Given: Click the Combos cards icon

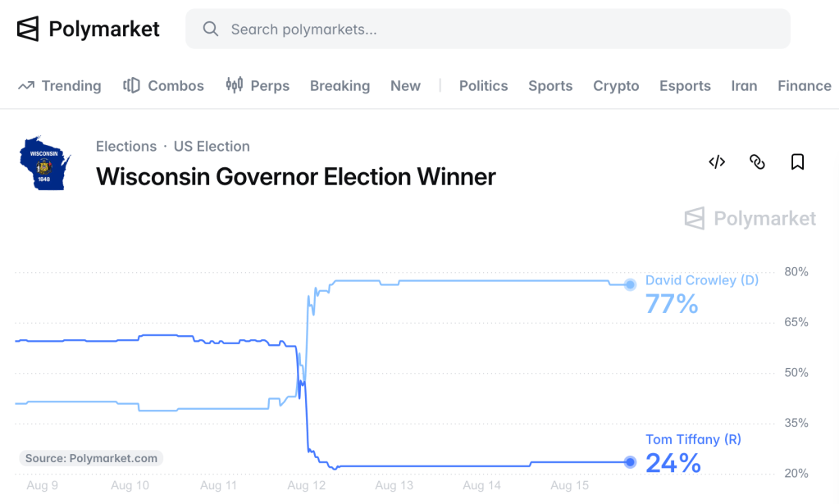Looking at the screenshot, I should 131,85.
